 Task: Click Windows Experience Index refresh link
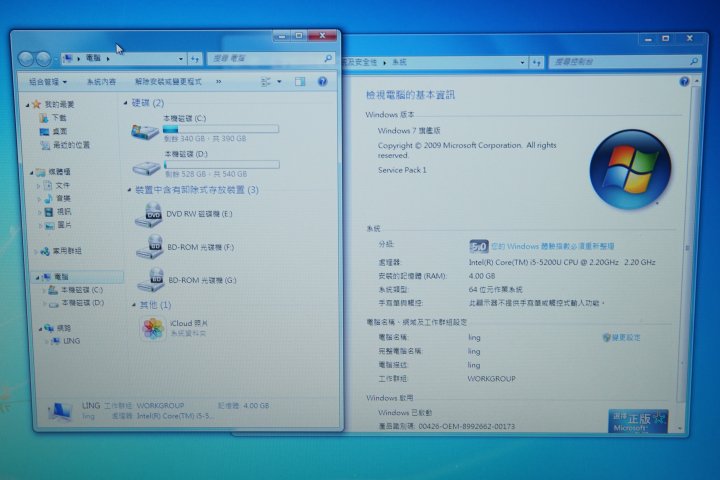552,246
